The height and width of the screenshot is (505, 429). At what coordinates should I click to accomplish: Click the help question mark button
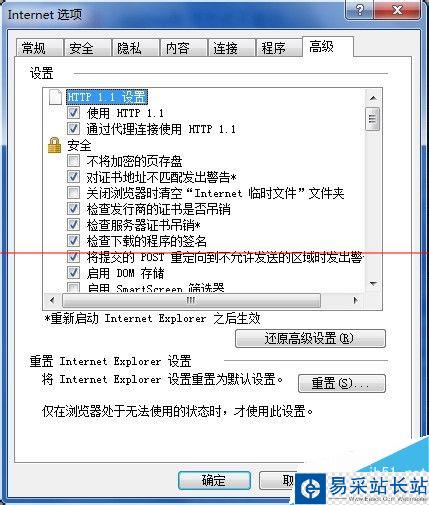[360, 10]
